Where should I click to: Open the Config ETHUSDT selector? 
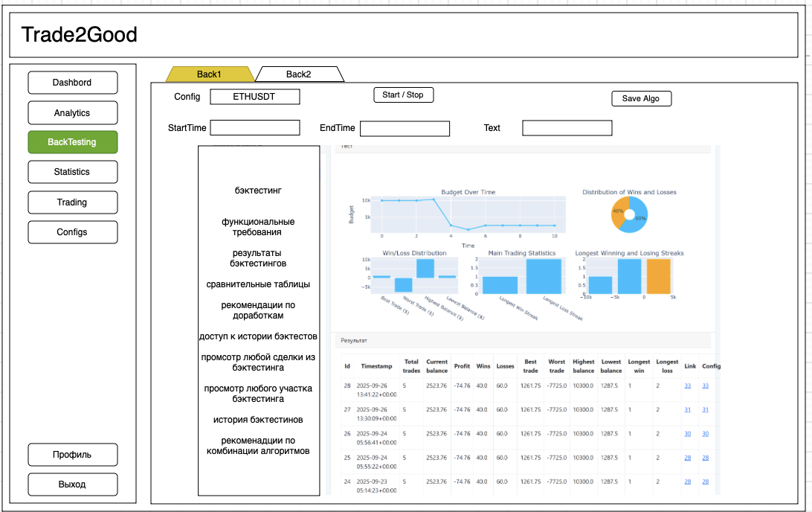(x=254, y=97)
